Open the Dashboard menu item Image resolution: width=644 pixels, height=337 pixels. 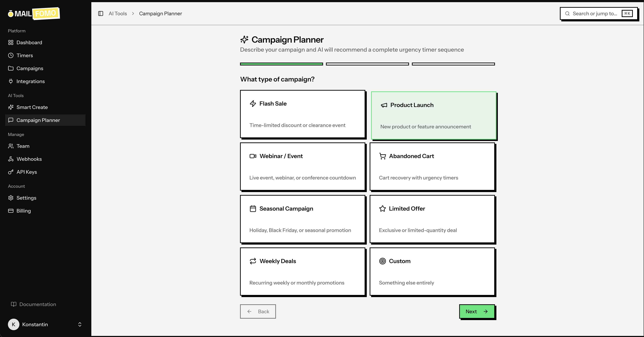click(x=29, y=42)
